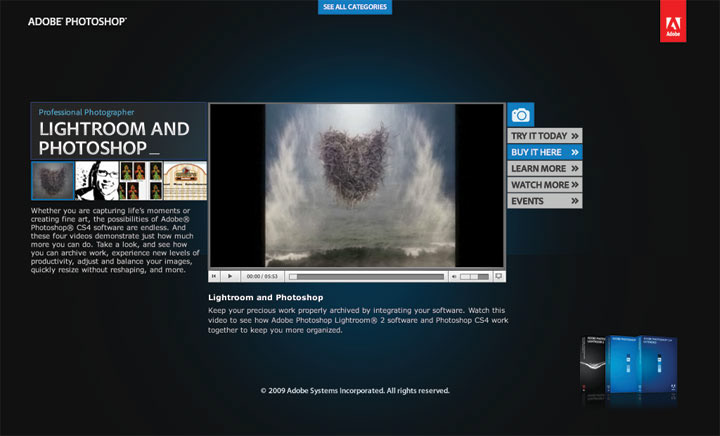Viewport: 720px width, 436px height.
Task: Click the video progress seek bar
Action: (x=366, y=277)
